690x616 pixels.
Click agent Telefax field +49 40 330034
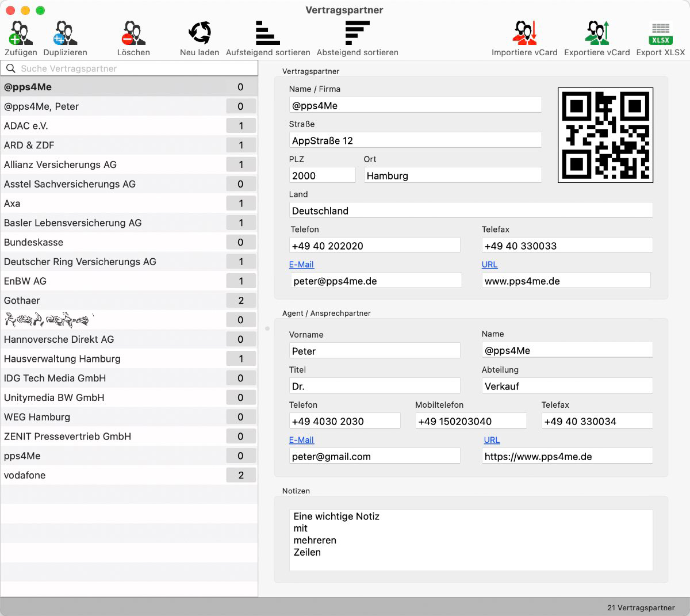click(x=597, y=421)
